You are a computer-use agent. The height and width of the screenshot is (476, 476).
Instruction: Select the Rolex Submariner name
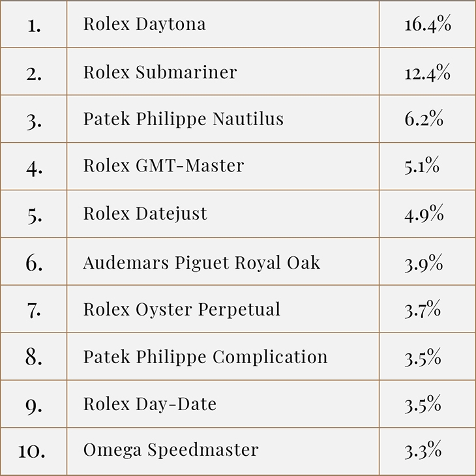click(x=160, y=72)
